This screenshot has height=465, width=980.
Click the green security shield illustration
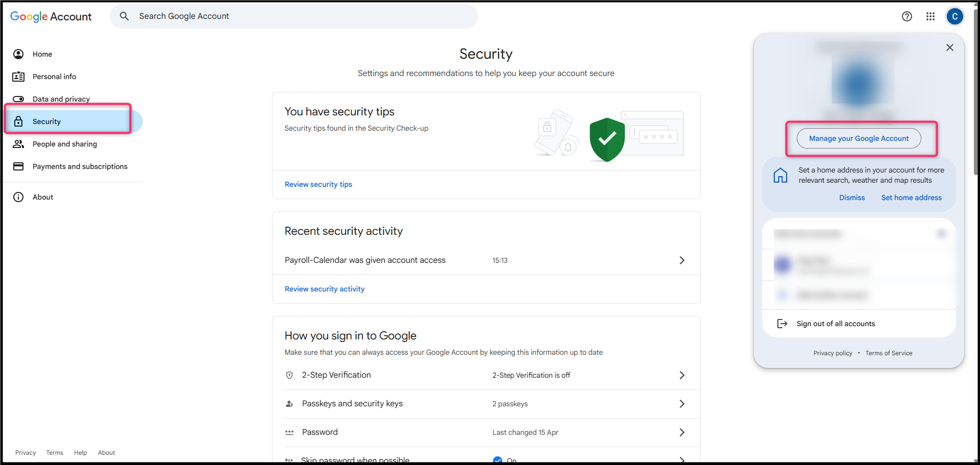pyautogui.click(x=607, y=139)
